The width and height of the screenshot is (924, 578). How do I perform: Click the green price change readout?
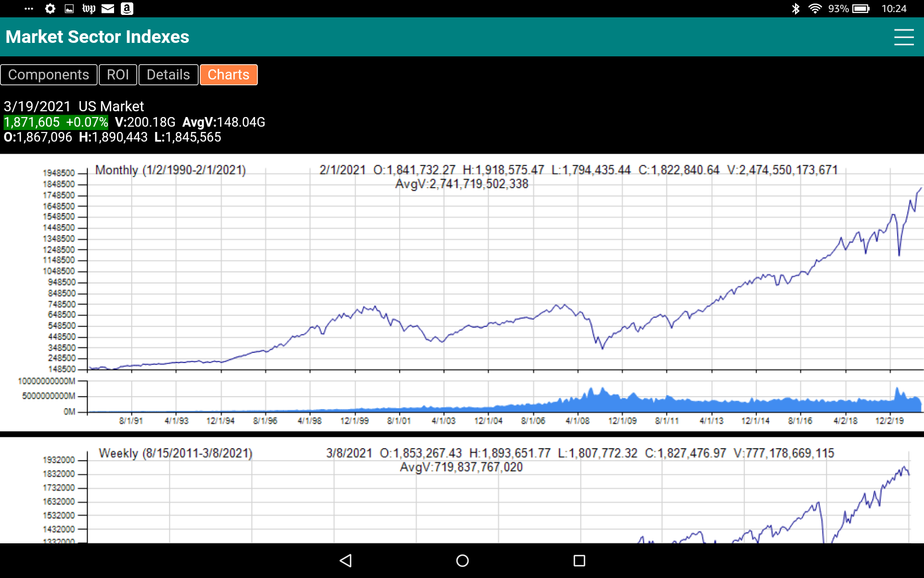(x=55, y=122)
